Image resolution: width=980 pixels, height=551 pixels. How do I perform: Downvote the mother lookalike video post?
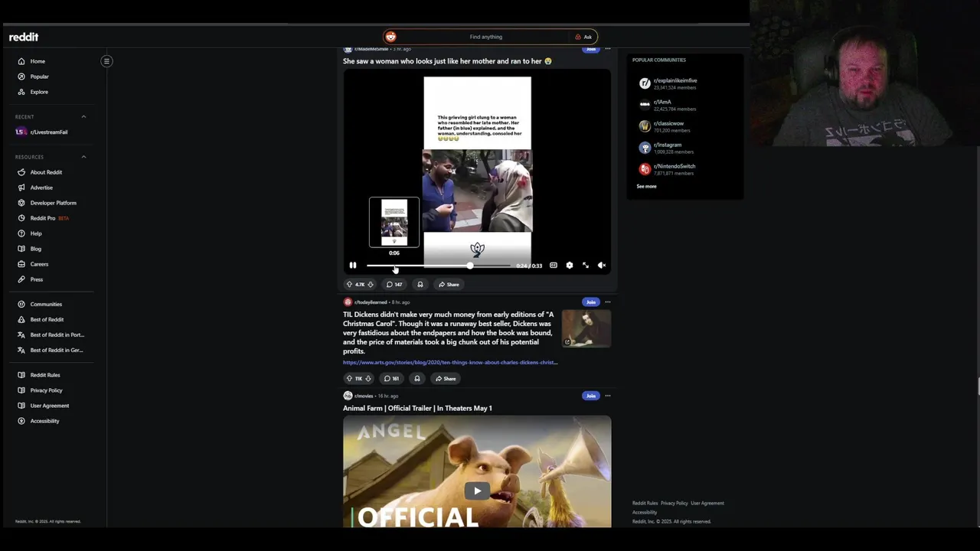pos(371,285)
